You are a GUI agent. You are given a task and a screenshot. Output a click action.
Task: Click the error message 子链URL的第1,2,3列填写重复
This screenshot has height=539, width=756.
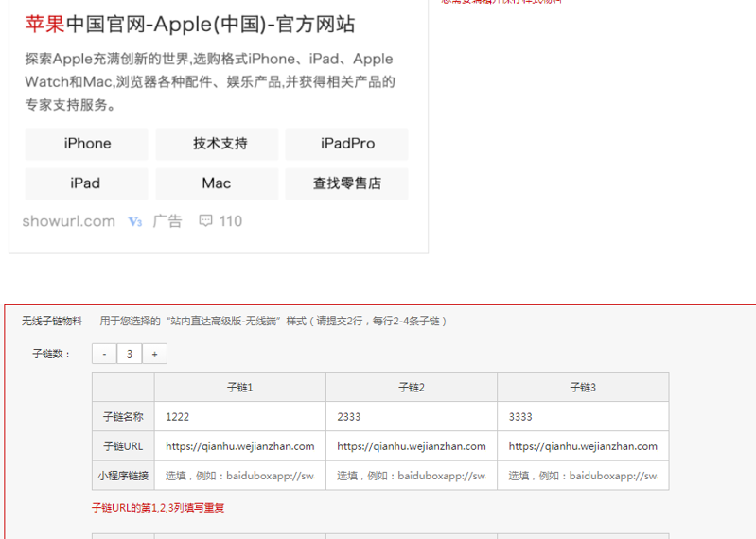158,508
